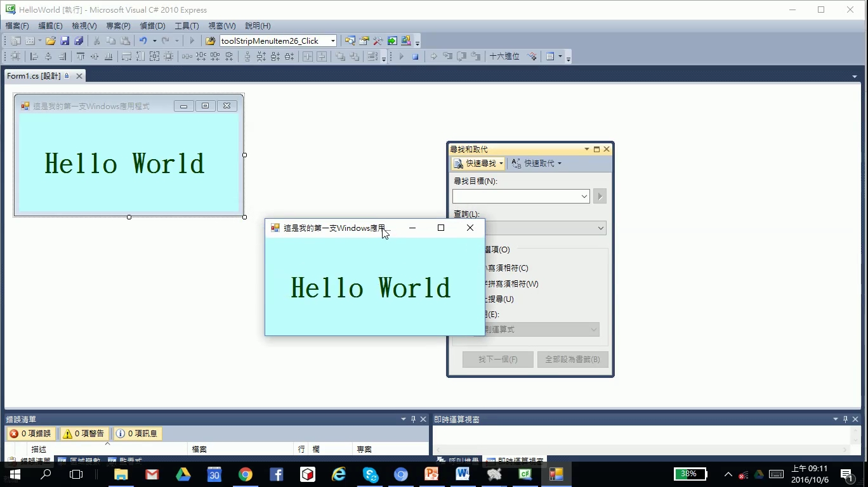Open Windows Start menu button
868x487 pixels.
(x=15, y=474)
